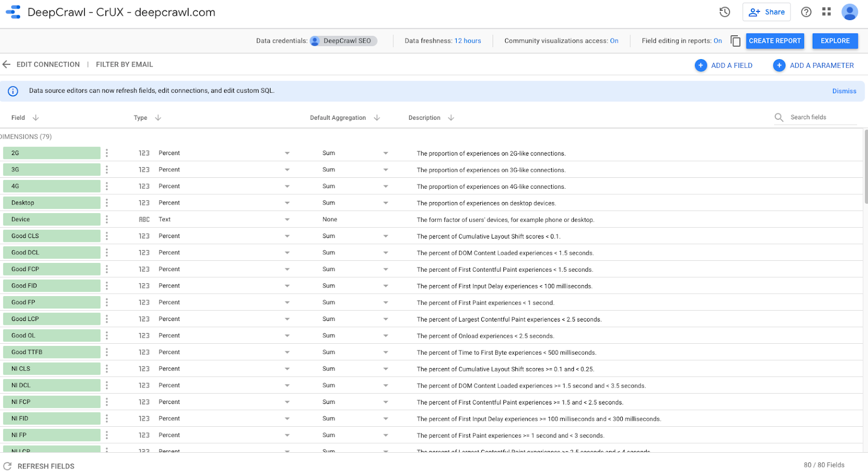This screenshot has height=475, width=868.
Task: Open the type dropdown for Good OL
Action: tap(287, 336)
